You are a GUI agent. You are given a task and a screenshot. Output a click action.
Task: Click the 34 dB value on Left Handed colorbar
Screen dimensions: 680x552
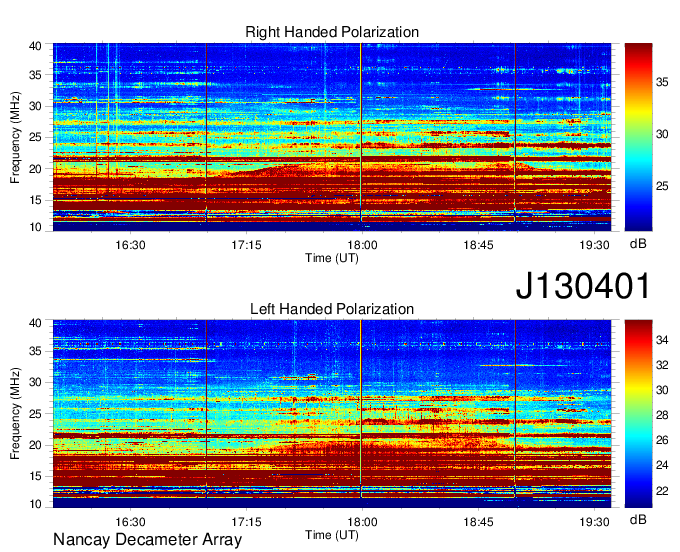pyautogui.click(x=662, y=340)
